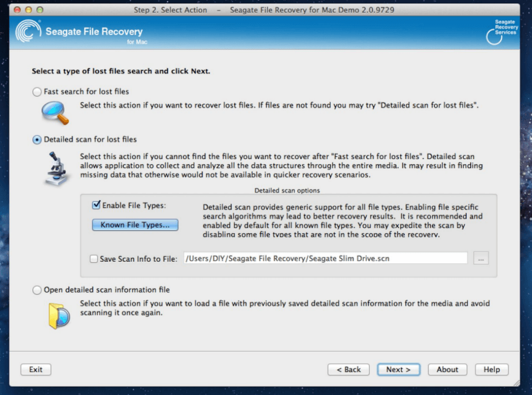
Task: Proceed by clicking Next
Action: pyautogui.click(x=398, y=370)
